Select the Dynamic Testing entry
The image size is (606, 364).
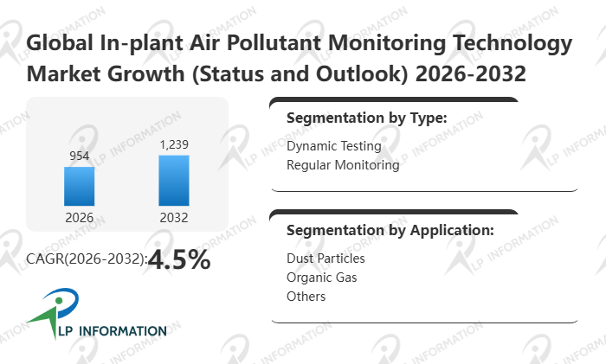point(333,146)
